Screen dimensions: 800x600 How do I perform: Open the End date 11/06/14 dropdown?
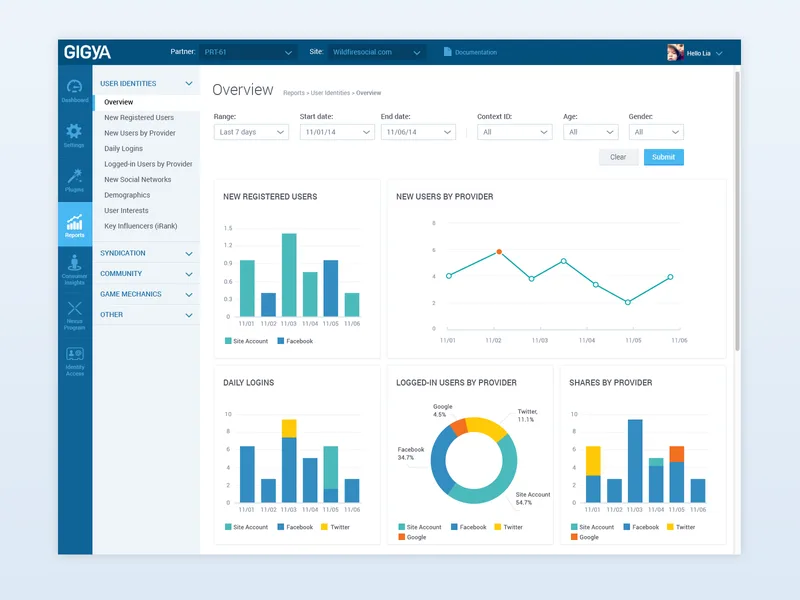(418, 132)
